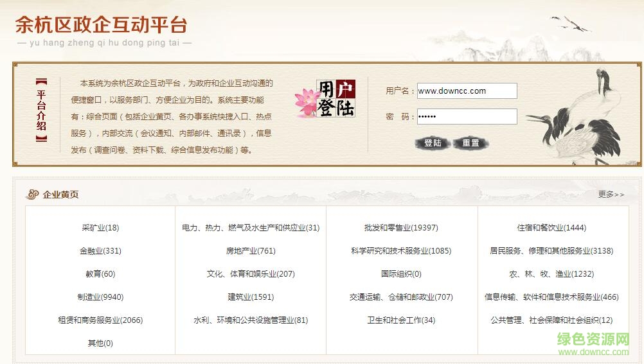Open 住宿和餐饮业(1444) category

(x=551, y=228)
